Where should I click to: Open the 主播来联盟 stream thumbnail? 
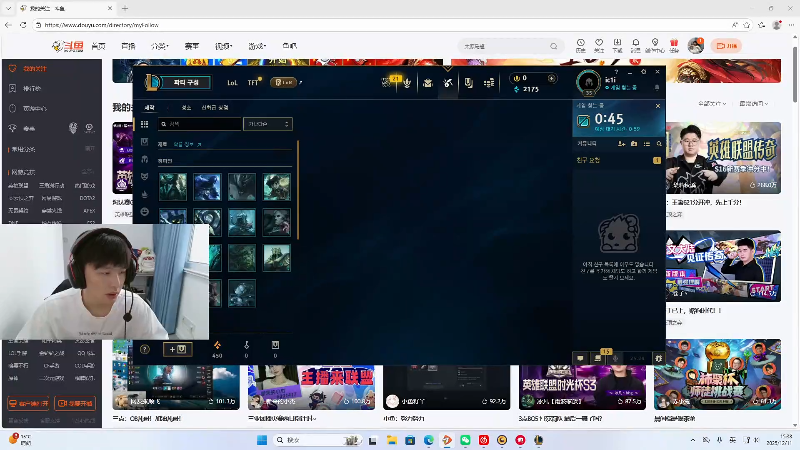click(311, 387)
